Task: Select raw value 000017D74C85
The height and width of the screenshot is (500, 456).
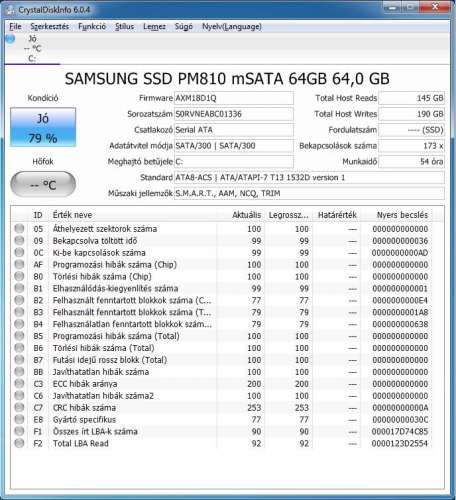Action: (400, 431)
